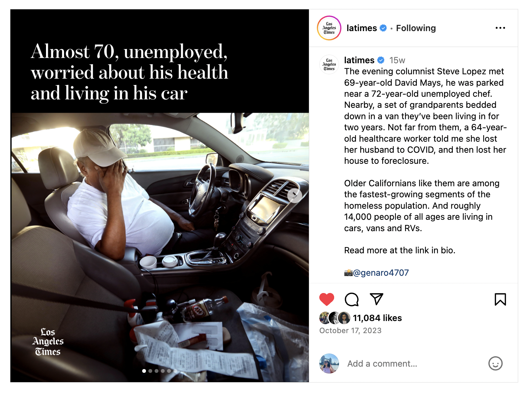Click the latimes caption avatar
The width and height of the screenshot is (532, 396).
pyautogui.click(x=329, y=64)
